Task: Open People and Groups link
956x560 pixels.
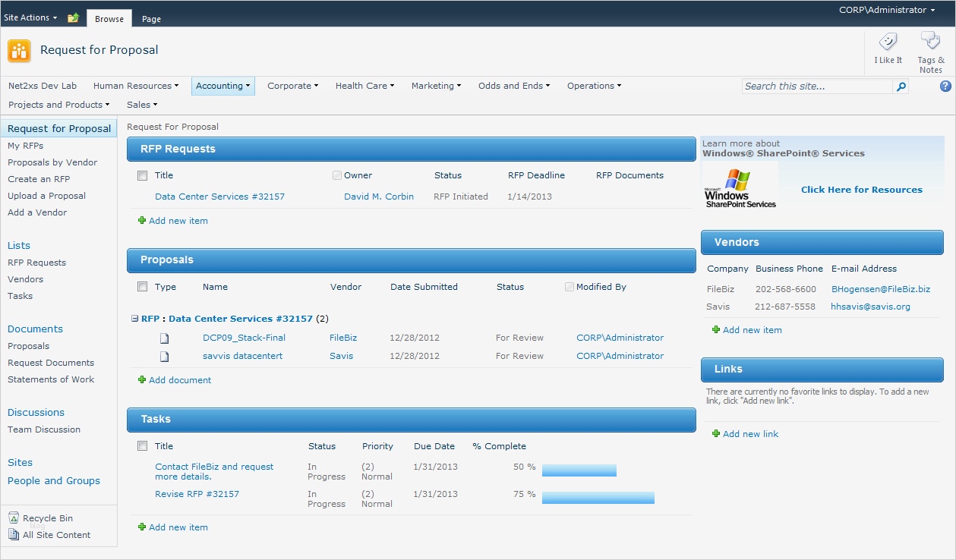Action: click(54, 480)
